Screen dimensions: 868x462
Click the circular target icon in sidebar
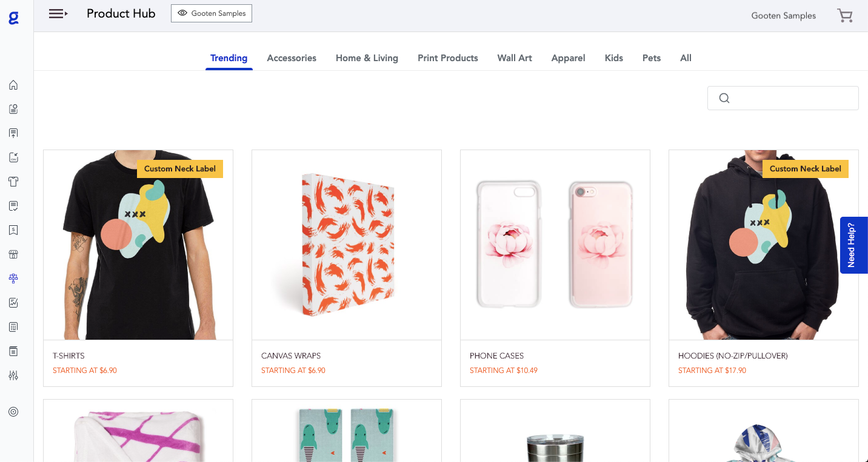13,412
